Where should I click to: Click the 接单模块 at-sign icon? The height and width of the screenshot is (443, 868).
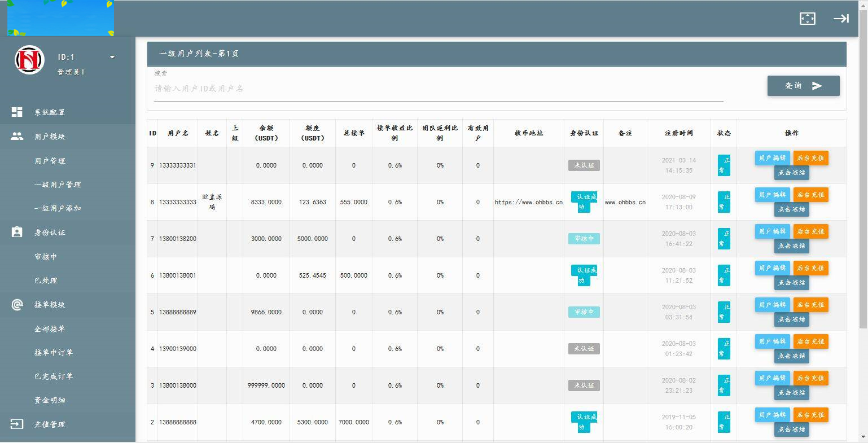[17, 305]
